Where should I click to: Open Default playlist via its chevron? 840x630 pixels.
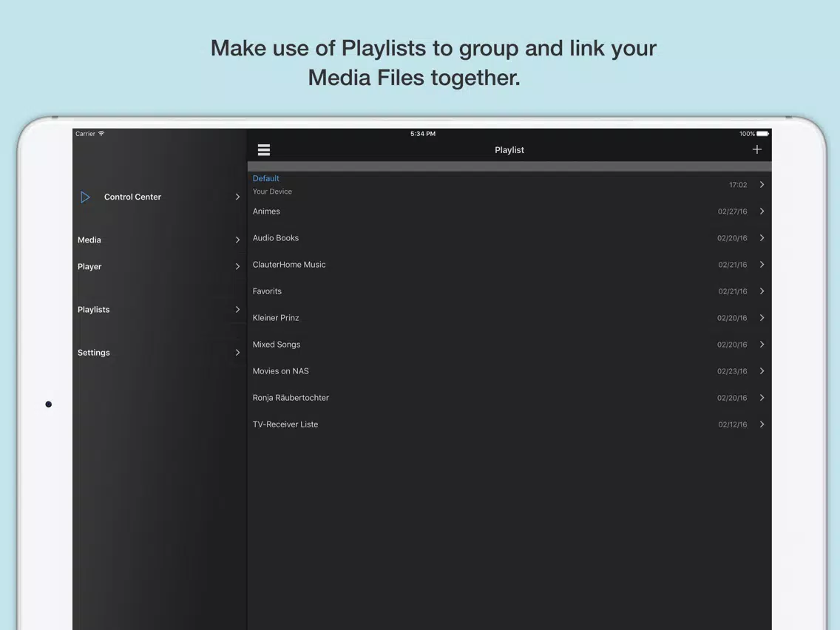pos(762,184)
